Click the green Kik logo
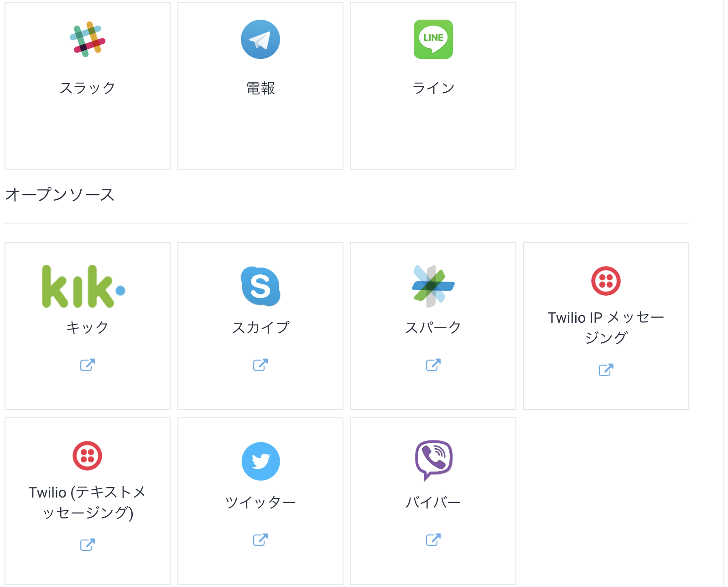 click(83, 286)
